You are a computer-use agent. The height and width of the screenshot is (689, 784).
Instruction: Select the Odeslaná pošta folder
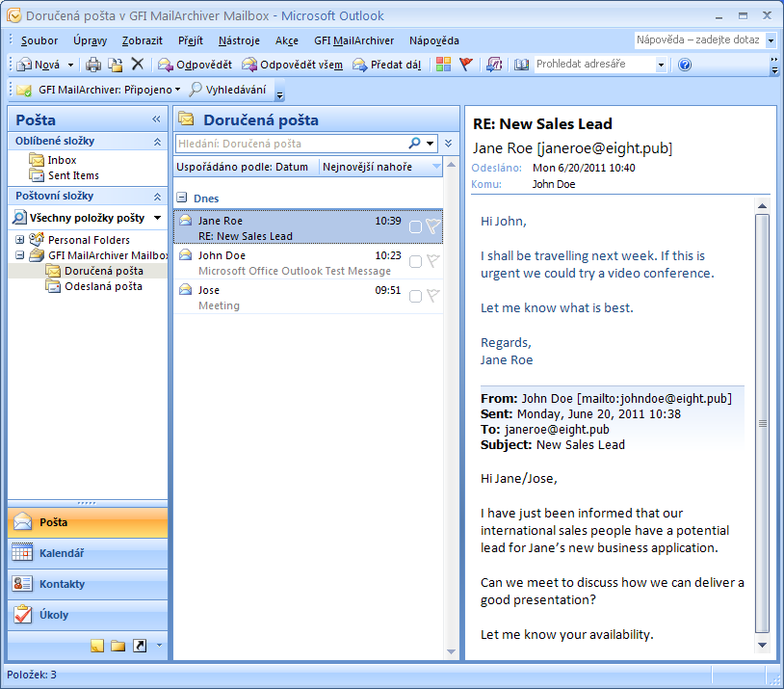tap(103, 286)
